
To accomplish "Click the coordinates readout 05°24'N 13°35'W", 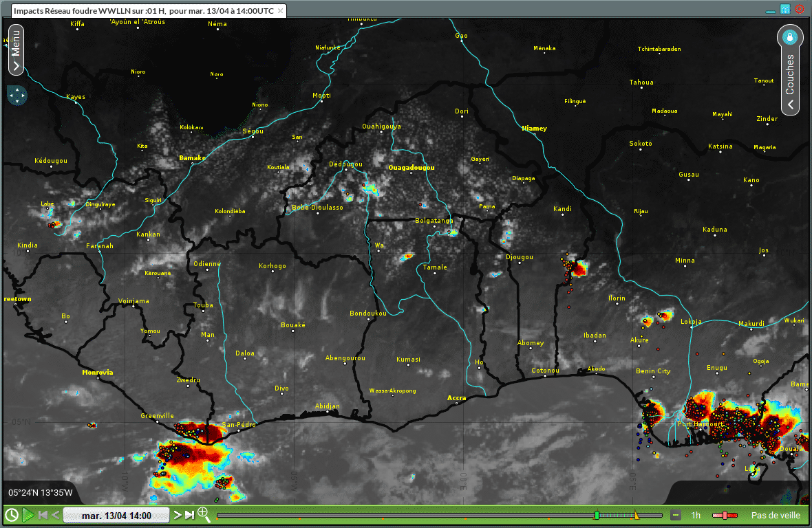I will (41, 493).
